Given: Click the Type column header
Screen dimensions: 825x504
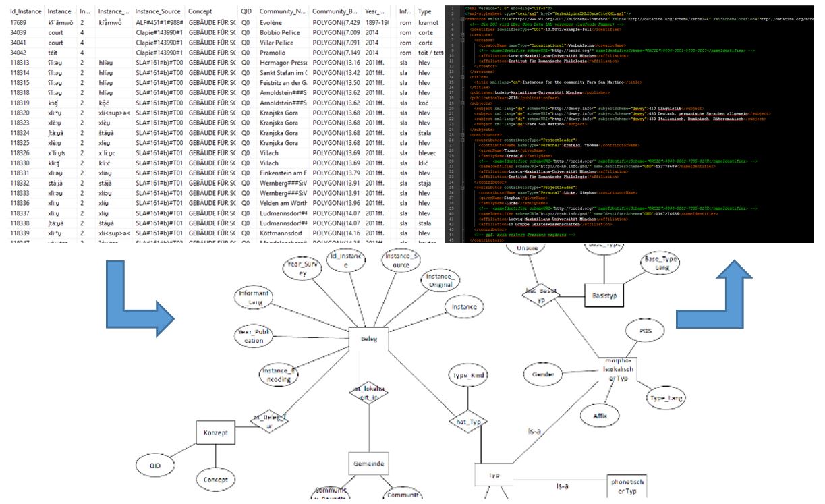Looking at the screenshot, I should click(424, 12).
